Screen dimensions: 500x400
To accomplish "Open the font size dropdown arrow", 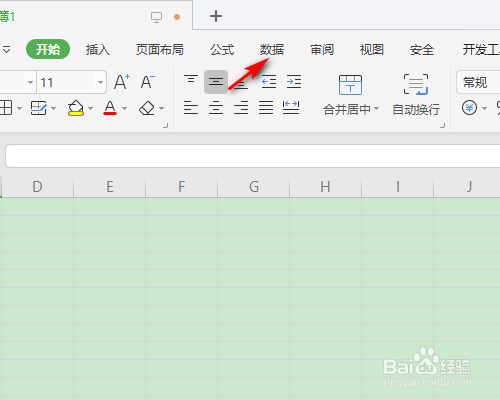I will tap(100, 82).
